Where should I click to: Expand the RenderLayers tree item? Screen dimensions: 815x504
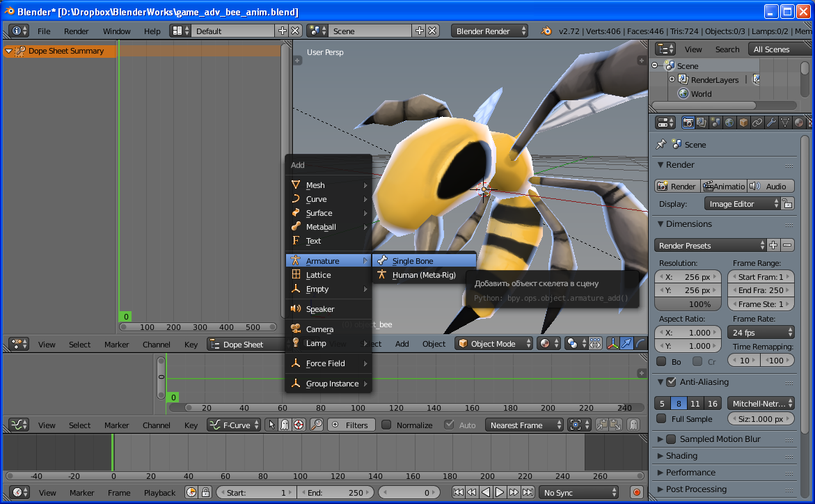point(672,79)
